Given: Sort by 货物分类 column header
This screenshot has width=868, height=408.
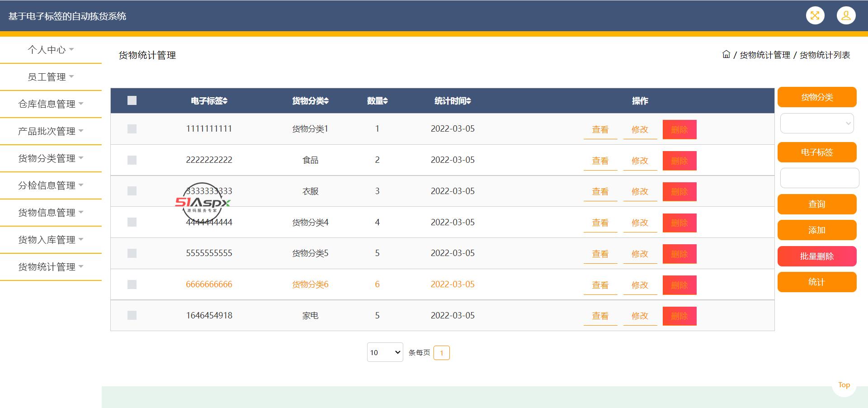Looking at the screenshot, I should [x=310, y=101].
